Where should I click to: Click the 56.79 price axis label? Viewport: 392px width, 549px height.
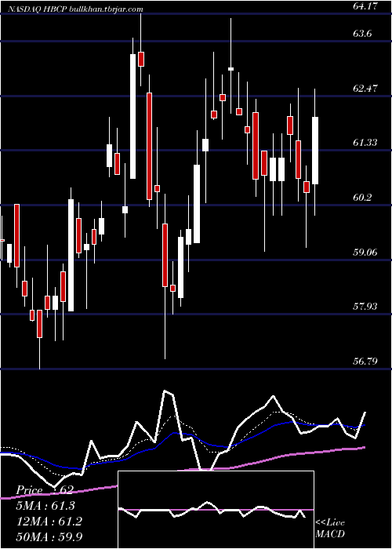point(365,362)
